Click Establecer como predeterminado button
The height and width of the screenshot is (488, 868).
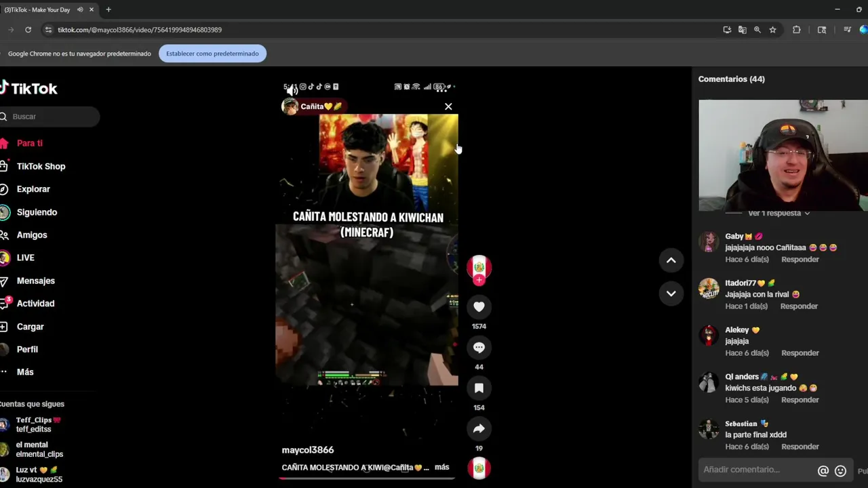coord(212,54)
